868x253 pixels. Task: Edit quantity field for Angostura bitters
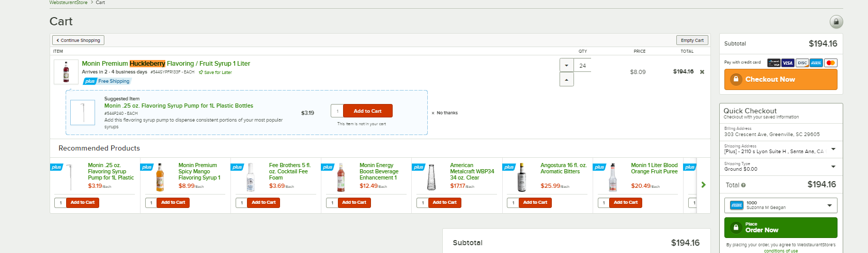coord(513,203)
